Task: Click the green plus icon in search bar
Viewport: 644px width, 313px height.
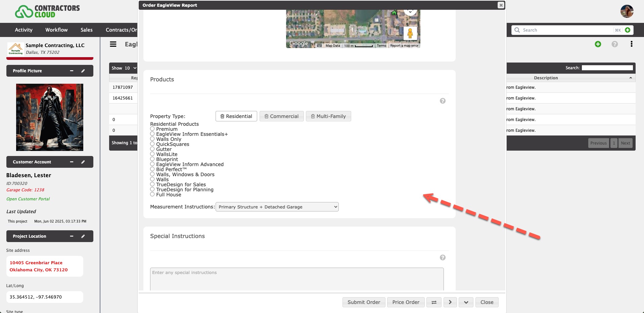Action: (628, 30)
